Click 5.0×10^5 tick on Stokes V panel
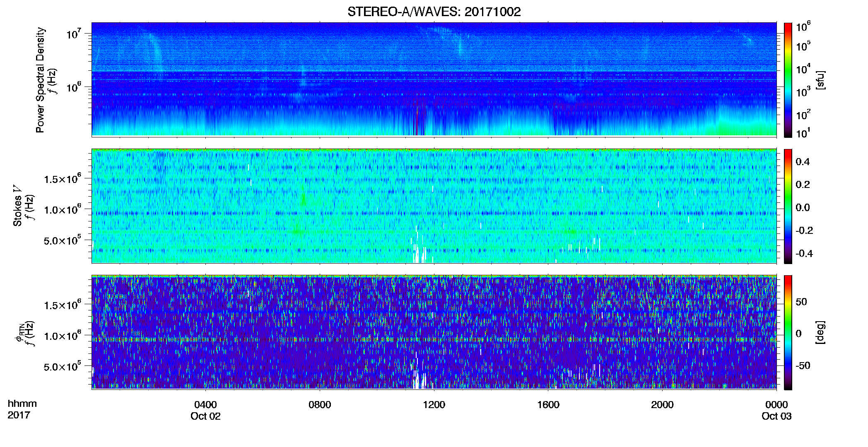The height and width of the screenshot is (447, 868). pos(63,240)
